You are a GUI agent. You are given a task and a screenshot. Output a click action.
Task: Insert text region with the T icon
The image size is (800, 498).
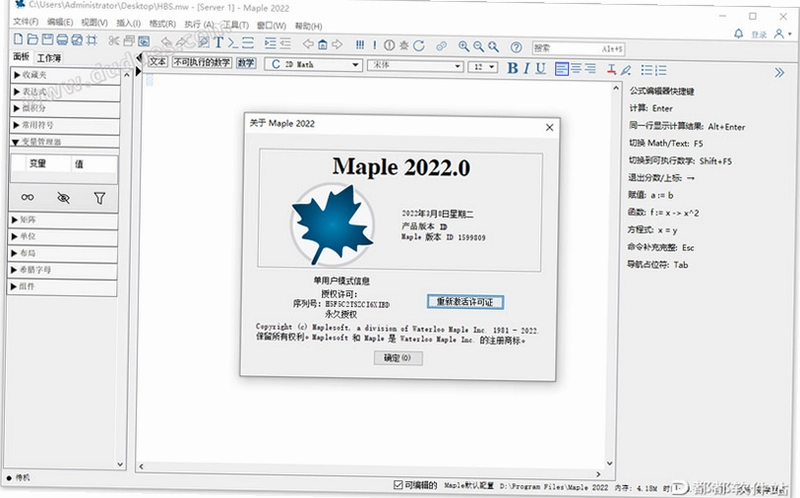coord(219,42)
